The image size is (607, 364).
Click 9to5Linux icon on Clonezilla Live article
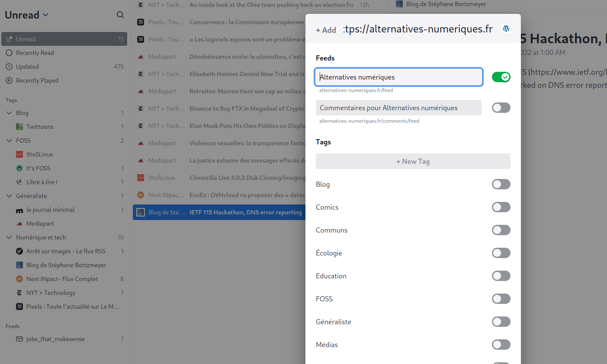(141, 178)
